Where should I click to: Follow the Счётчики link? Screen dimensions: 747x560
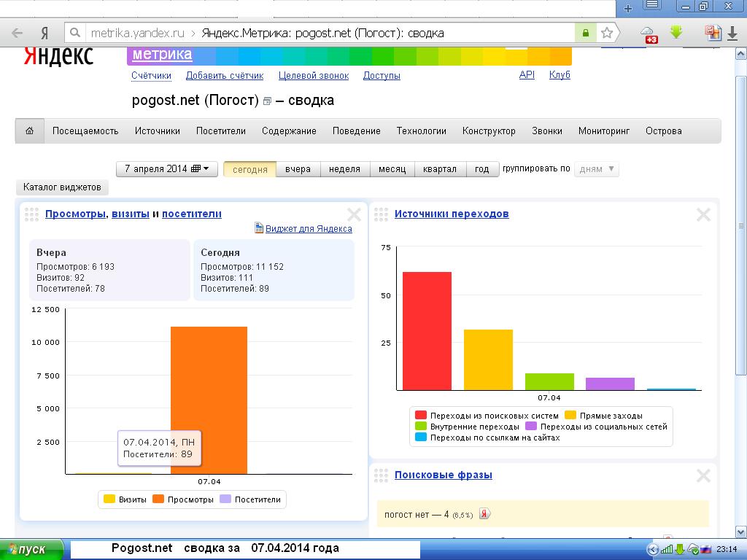click(x=151, y=75)
